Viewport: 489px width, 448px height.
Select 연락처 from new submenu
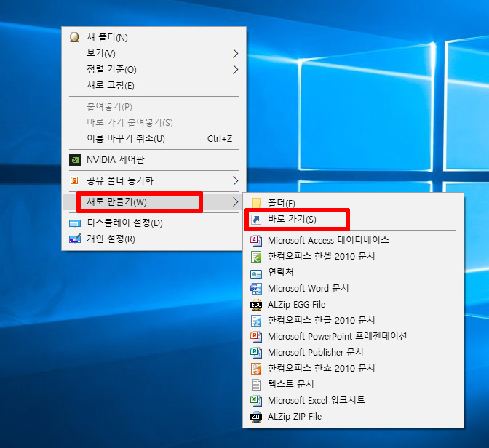point(354,273)
